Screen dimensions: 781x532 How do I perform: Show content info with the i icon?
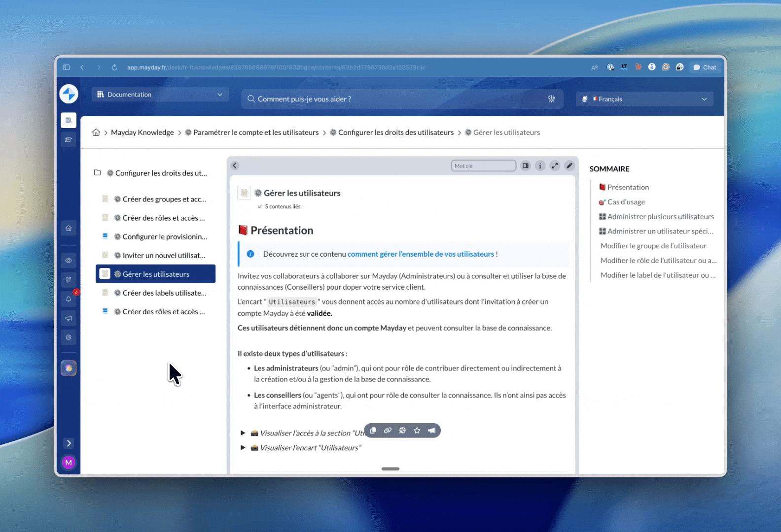[540, 166]
